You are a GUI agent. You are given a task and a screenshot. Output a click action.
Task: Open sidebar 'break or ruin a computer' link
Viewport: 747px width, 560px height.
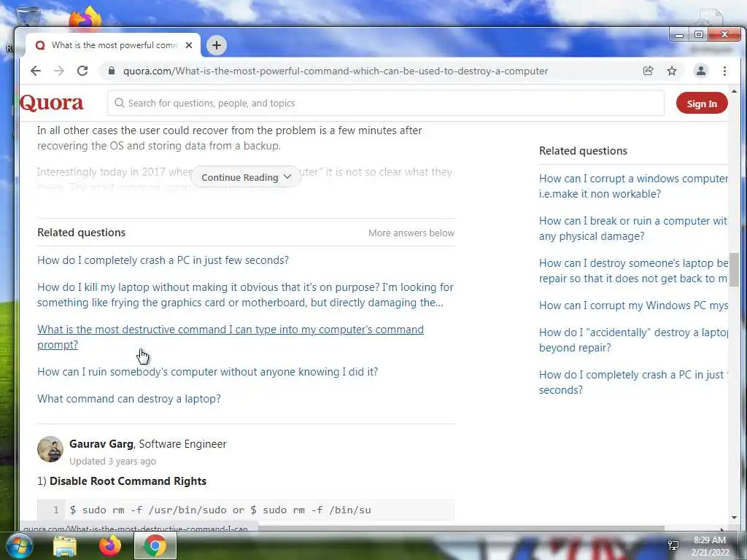(x=634, y=228)
